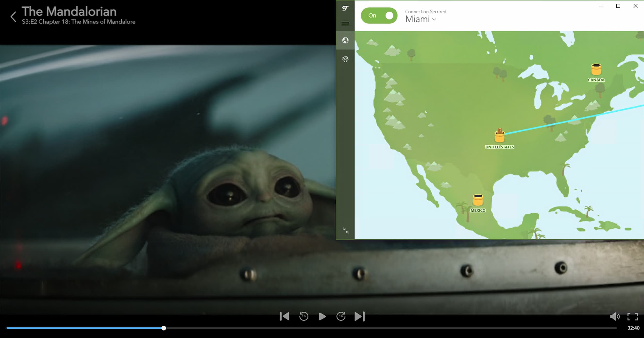Click the skip to next episode button
This screenshot has height=338, width=644.
coord(360,316)
